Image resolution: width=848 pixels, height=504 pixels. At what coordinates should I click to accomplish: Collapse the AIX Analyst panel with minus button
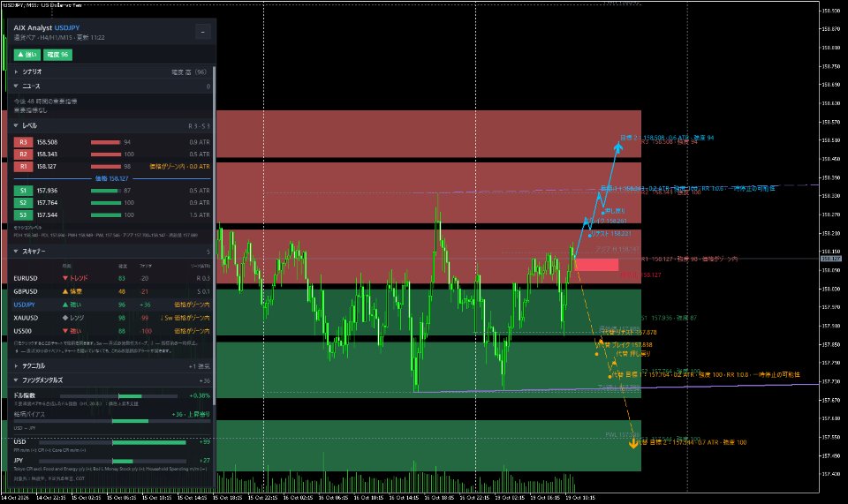(x=203, y=32)
